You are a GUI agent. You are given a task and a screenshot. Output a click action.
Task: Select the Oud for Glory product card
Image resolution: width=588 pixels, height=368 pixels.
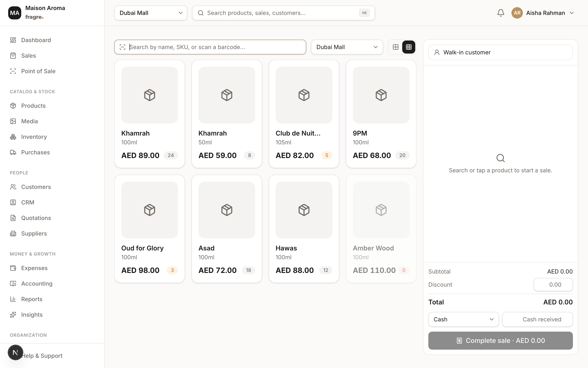point(150,229)
